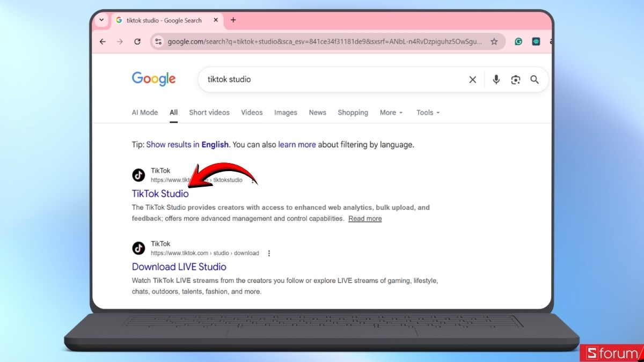Click the browser forward arrow

click(x=120, y=41)
